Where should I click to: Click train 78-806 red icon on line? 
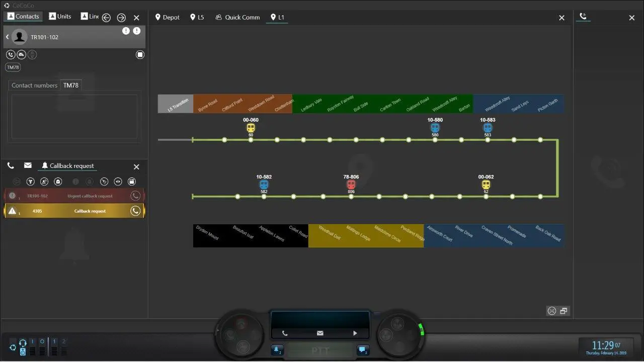[x=351, y=185]
